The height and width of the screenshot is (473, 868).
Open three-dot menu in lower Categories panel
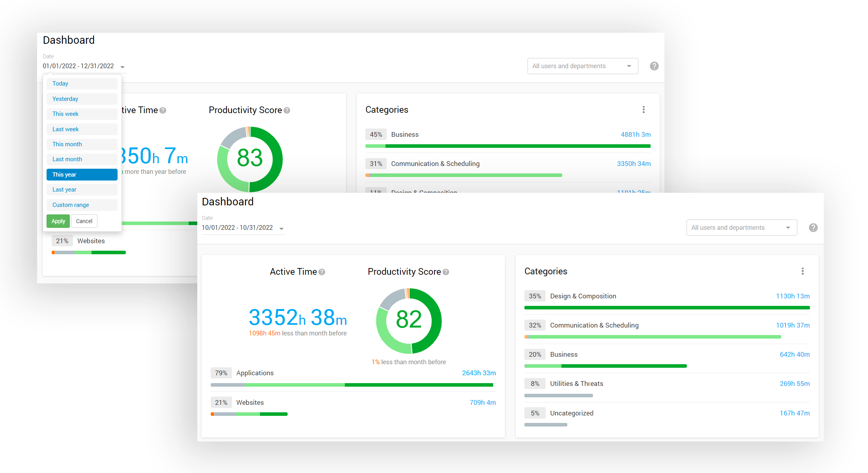click(x=803, y=271)
